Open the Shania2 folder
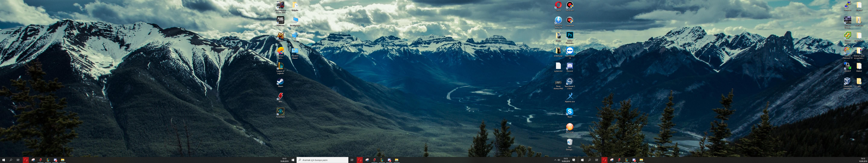This screenshot has height=163, width=868. pyautogui.click(x=859, y=6)
